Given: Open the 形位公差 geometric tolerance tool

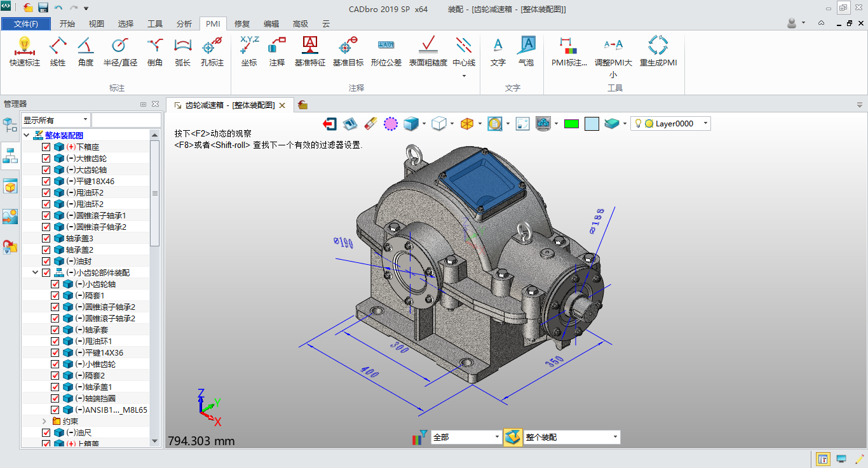Looking at the screenshot, I should tap(386, 51).
